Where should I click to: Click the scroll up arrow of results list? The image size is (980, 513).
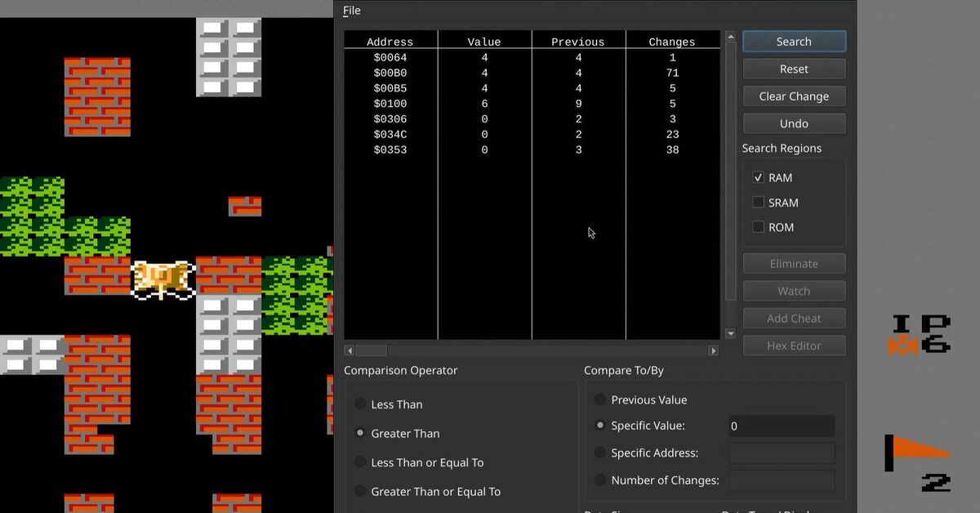click(x=730, y=37)
